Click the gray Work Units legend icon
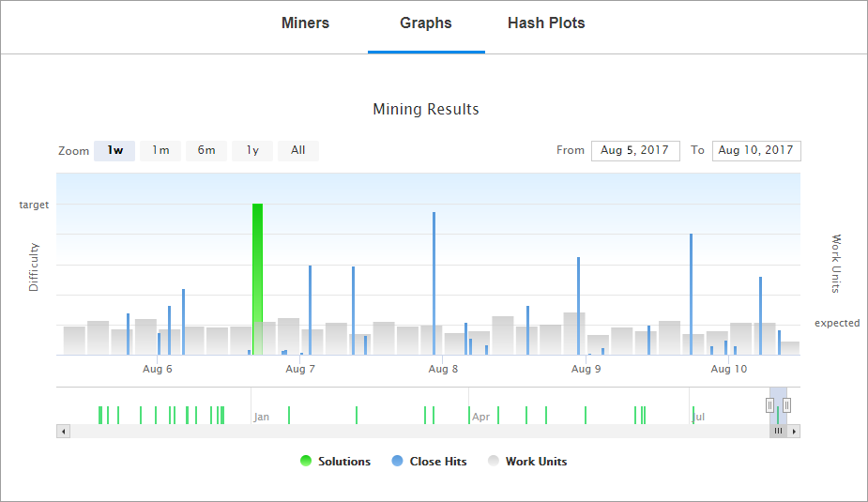The height and width of the screenshot is (502, 868). click(x=494, y=461)
